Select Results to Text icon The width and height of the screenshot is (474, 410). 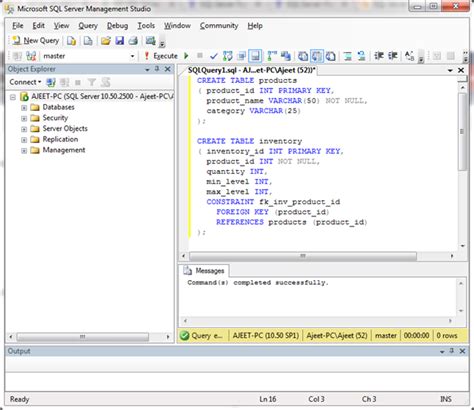[x=303, y=56]
